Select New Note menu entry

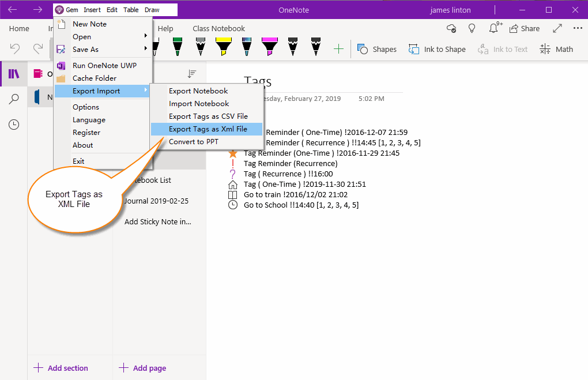[x=103, y=24]
